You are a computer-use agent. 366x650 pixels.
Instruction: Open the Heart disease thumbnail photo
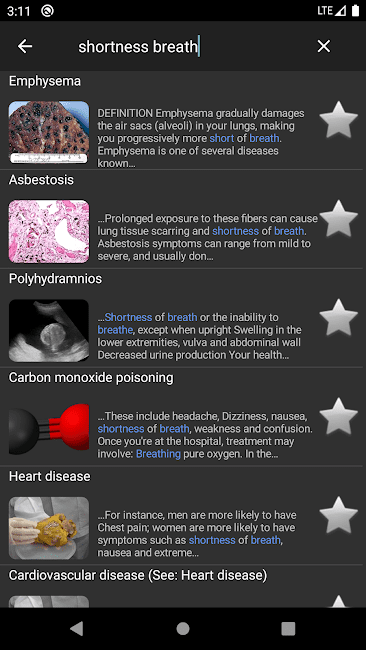[49, 528]
